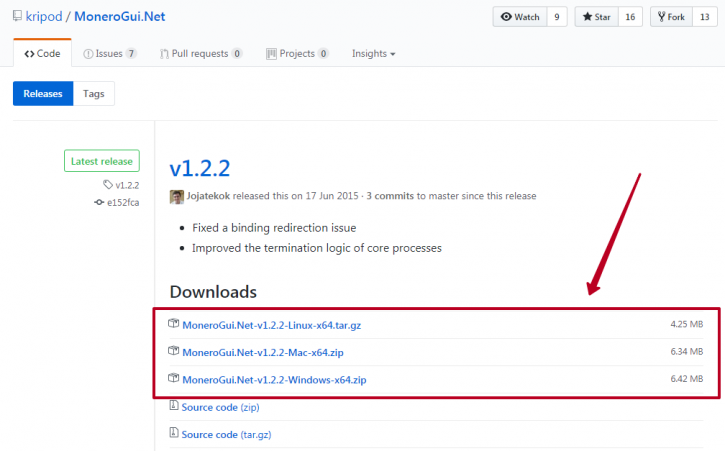Screen dimensions: 725x451
Task: Open the Pull requests tab
Action: click(201, 54)
